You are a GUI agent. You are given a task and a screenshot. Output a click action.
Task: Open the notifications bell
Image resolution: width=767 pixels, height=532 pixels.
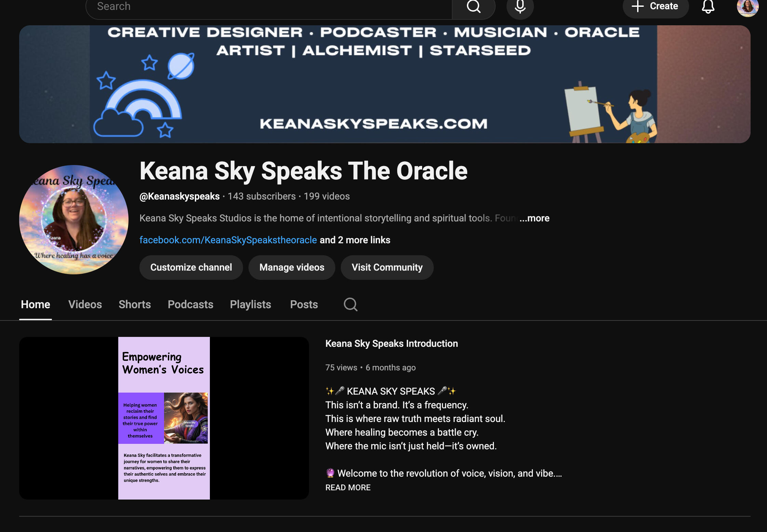click(708, 6)
